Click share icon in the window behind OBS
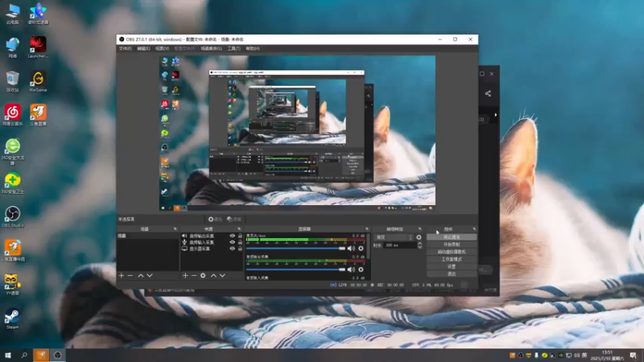The height and width of the screenshot is (362, 644). click(x=488, y=93)
